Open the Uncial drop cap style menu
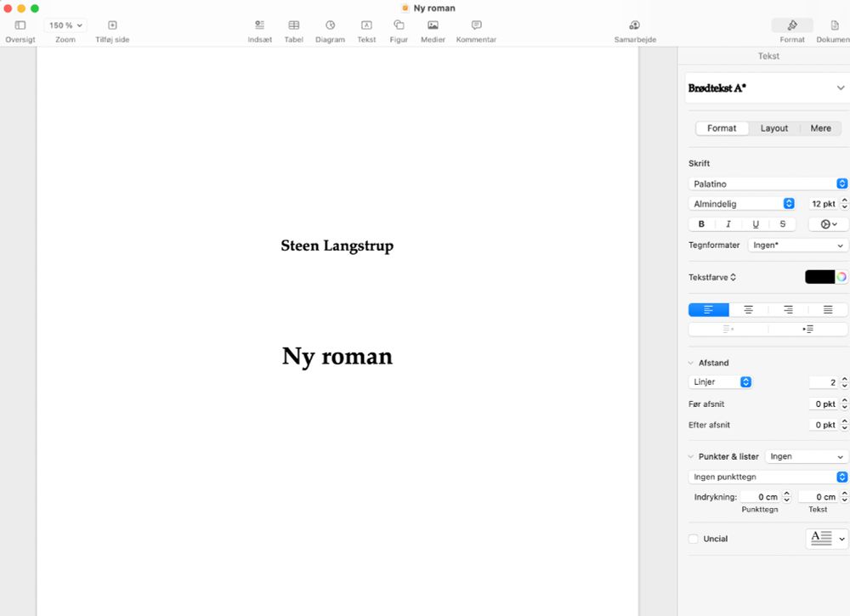This screenshot has width=850, height=616. [827, 539]
